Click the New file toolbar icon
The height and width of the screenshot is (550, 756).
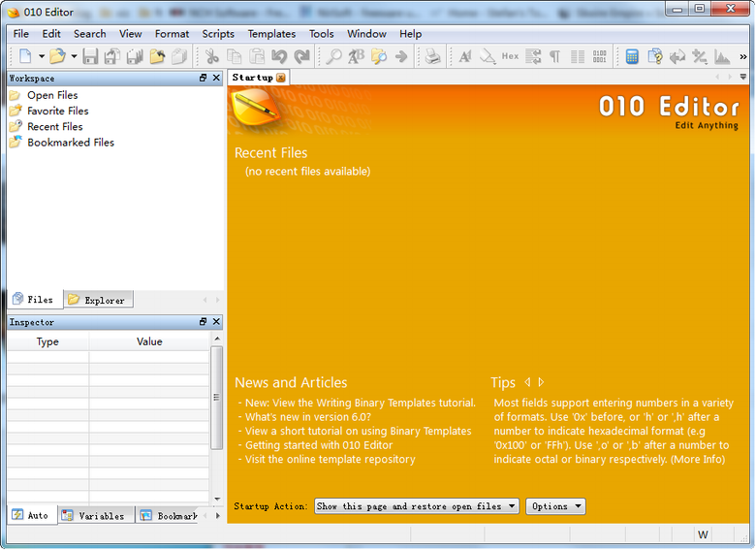tap(25, 57)
